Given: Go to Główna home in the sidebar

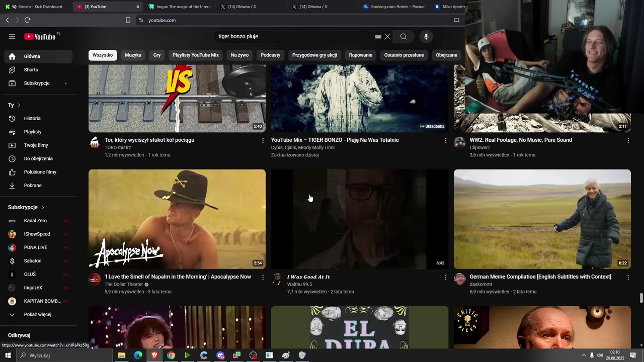Looking at the screenshot, I should coord(38,56).
